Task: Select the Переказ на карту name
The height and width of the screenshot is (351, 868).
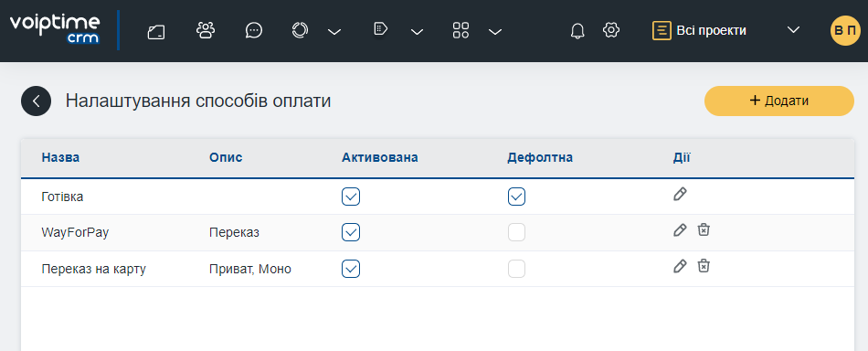Action: tap(93, 269)
